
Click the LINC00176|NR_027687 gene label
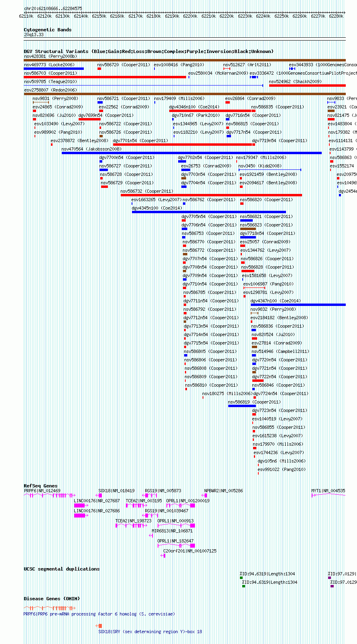tap(97, 501)
